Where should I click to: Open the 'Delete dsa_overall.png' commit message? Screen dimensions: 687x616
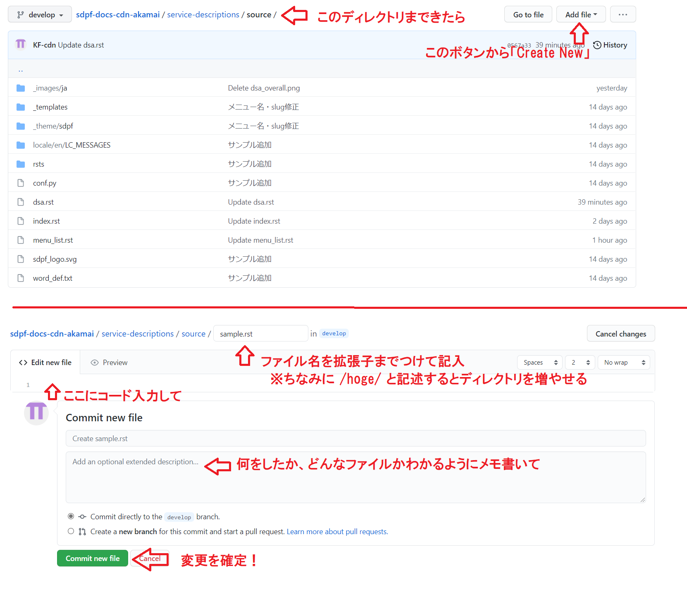[264, 88]
